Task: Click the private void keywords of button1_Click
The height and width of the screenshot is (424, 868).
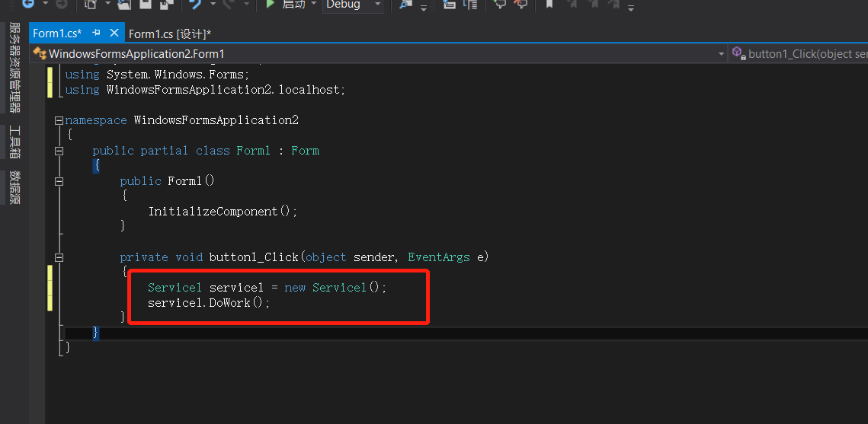Action: click(x=161, y=257)
